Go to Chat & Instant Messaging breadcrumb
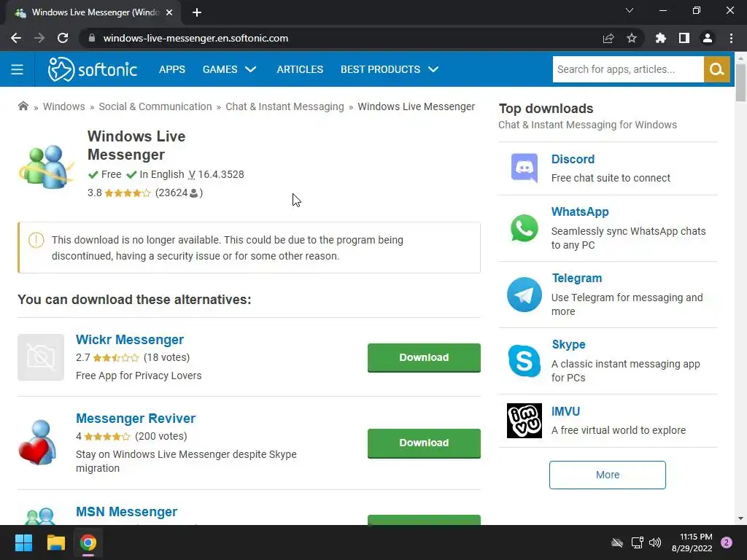The height and width of the screenshot is (560, 747). click(285, 106)
